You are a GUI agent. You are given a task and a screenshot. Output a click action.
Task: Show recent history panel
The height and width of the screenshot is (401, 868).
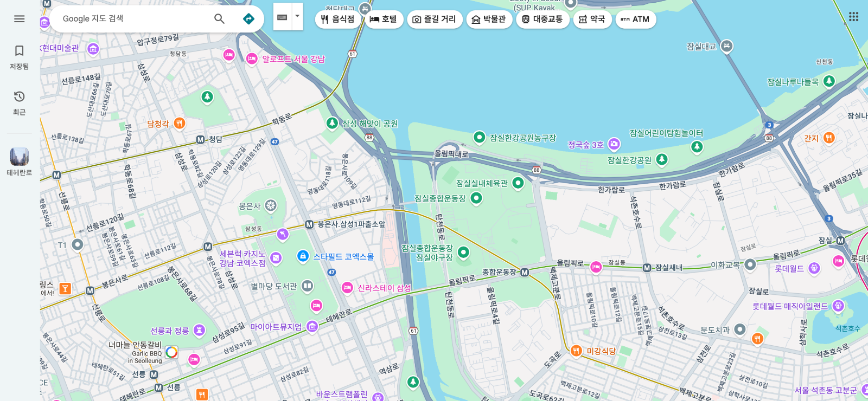(x=20, y=103)
